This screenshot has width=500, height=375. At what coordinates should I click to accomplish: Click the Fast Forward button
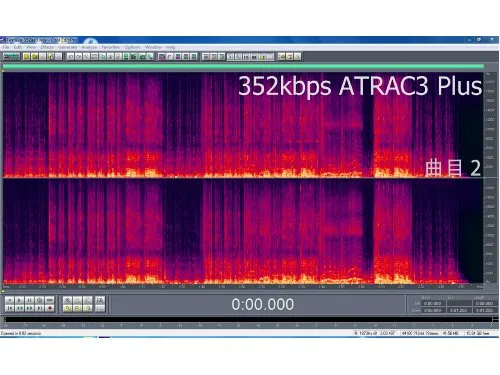pyautogui.click(x=29, y=308)
